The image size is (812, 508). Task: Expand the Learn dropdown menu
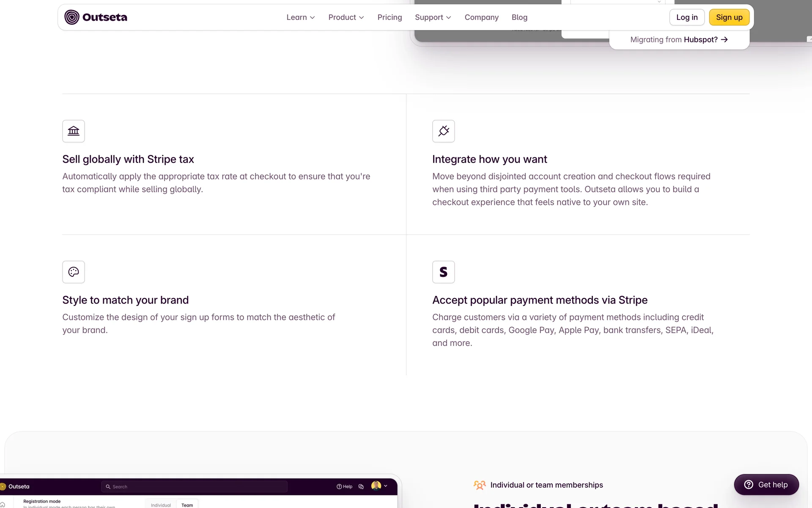(x=300, y=17)
